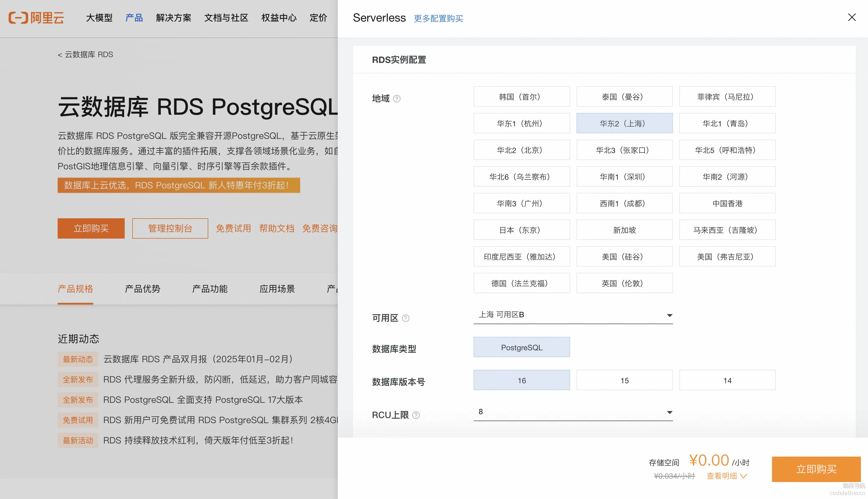Switch to the 产品规格 tab
868x499 pixels.
75,289
